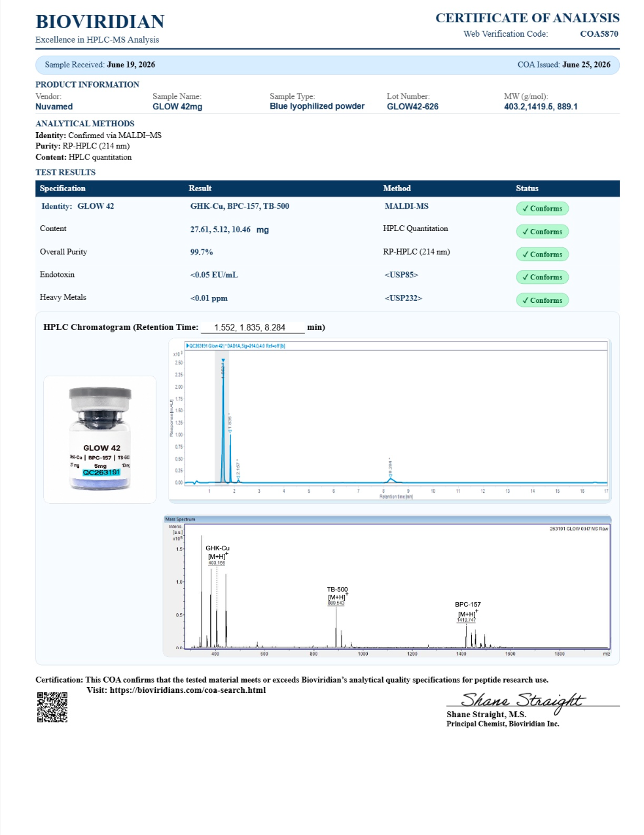Image resolution: width=644 pixels, height=835 pixels.
Task: Select the vendor name Nuvamed
Action: pos(54,107)
